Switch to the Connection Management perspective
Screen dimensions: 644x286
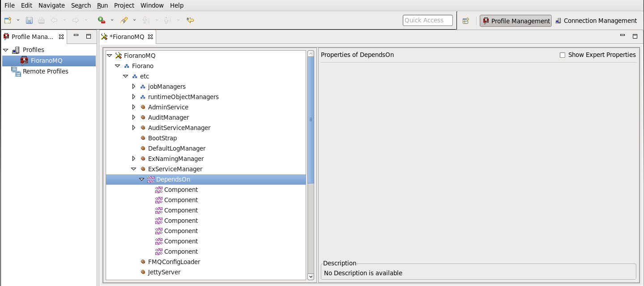596,21
